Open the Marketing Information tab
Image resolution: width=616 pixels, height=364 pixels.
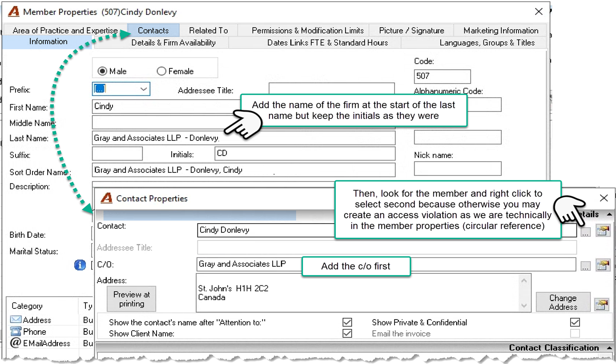click(501, 30)
